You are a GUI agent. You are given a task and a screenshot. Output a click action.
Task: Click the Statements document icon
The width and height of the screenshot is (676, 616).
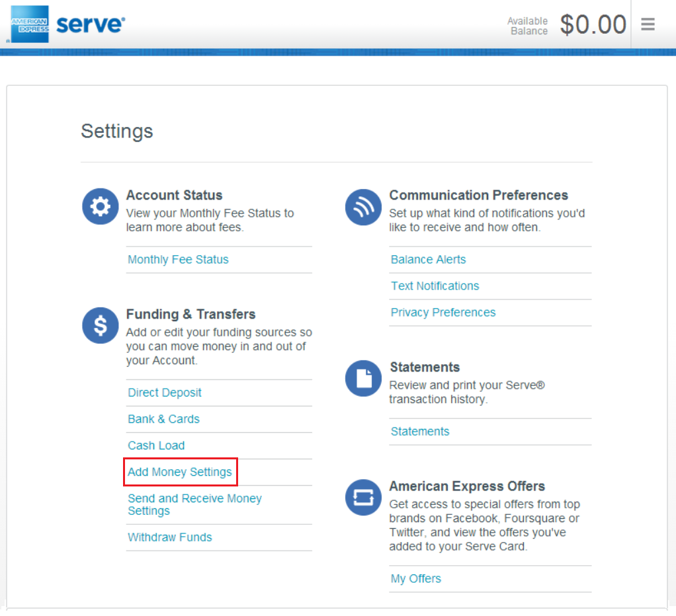pos(362,379)
